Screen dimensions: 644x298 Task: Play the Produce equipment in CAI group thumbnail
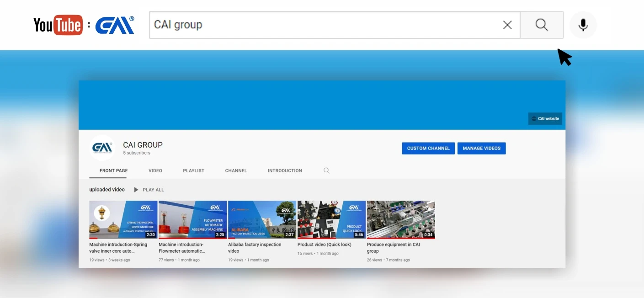(x=400, y=219)
